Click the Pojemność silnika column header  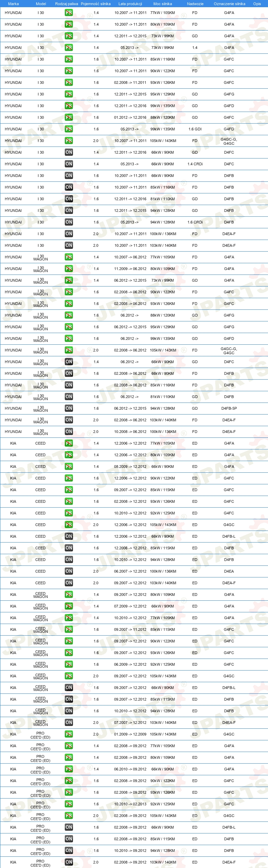point(96,4)
